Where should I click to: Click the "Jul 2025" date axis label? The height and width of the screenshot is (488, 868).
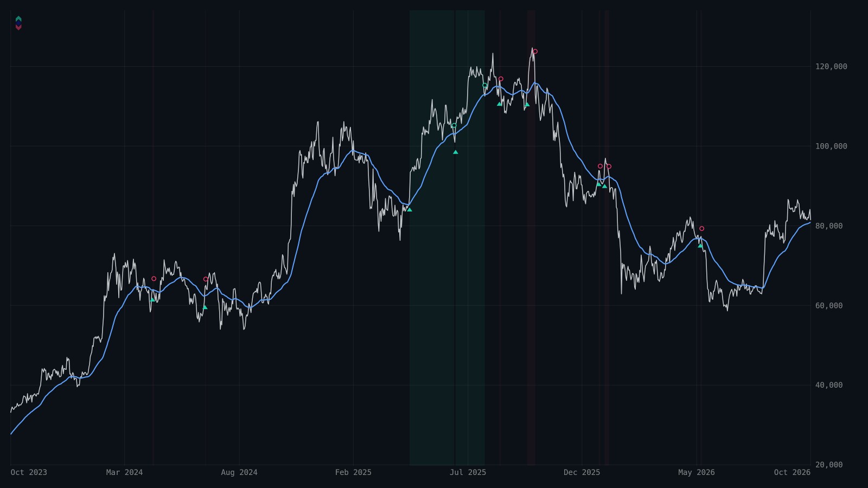click(x=468, y=472)
